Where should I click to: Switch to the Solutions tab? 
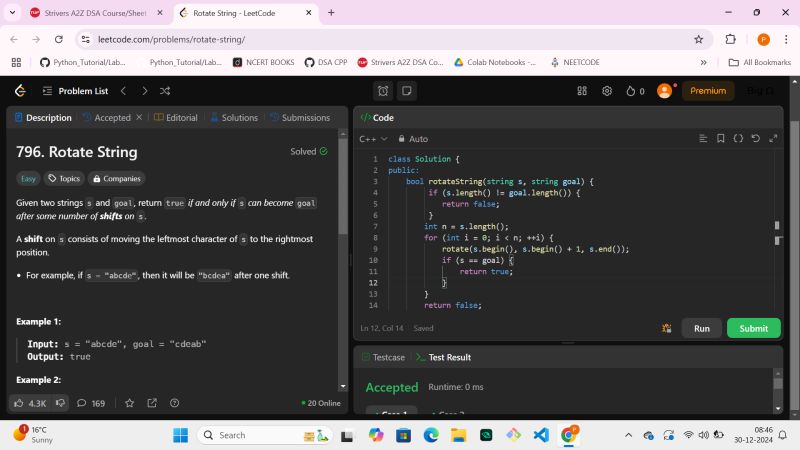pyautogui.click(x=233, y=118)
